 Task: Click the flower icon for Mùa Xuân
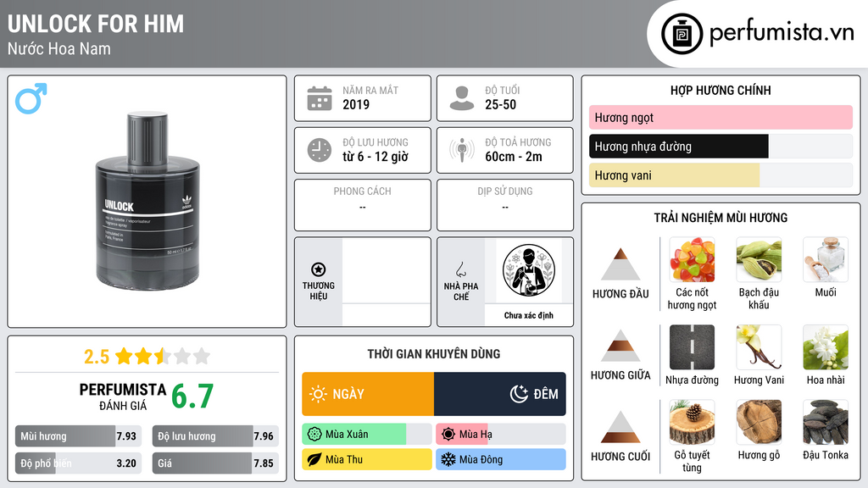[314, 435]
